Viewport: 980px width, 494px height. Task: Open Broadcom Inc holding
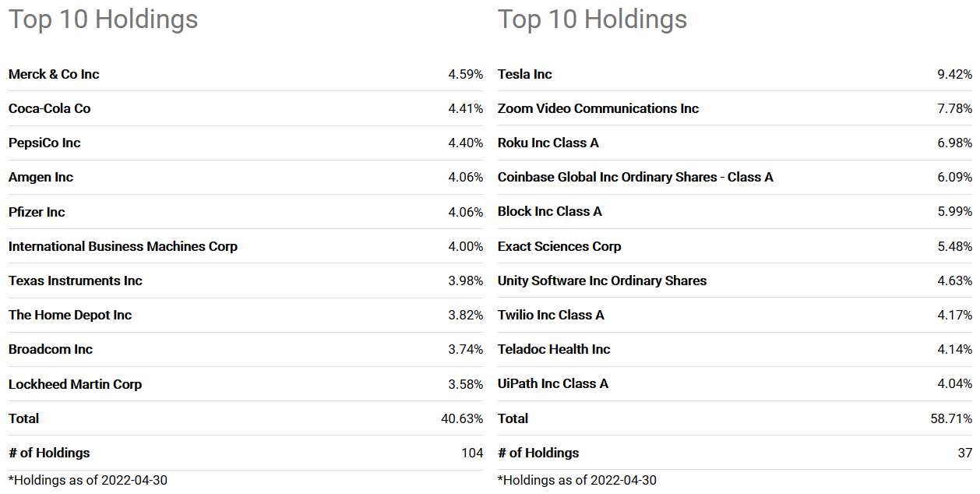[51, 349]
